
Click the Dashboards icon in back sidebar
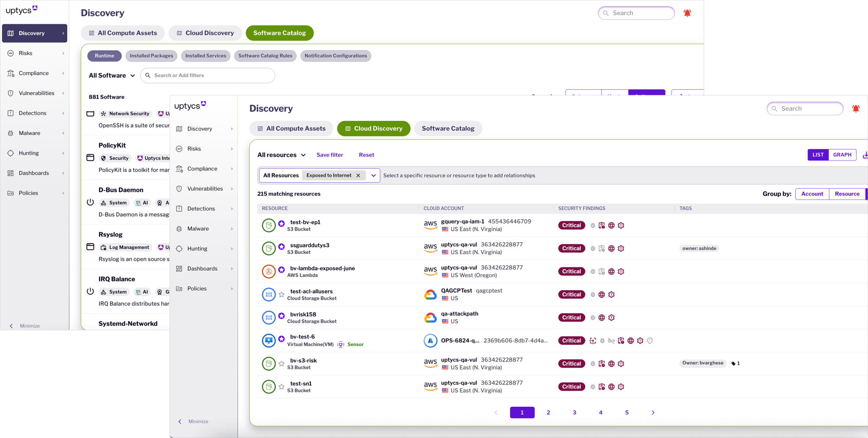[11, 173]
